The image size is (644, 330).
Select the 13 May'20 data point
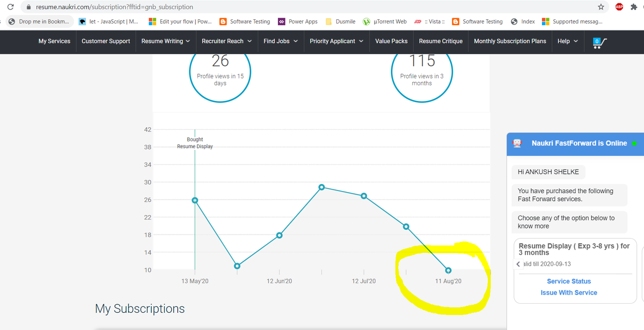(195, 200)
